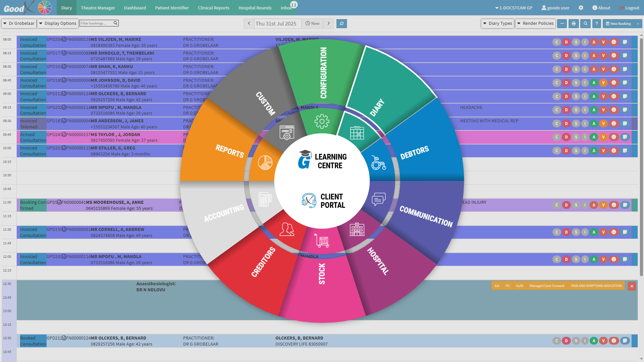This screenshot has height=362, width=644.
Task: Switch to the Theatre Manager tab
Action: 98,8
